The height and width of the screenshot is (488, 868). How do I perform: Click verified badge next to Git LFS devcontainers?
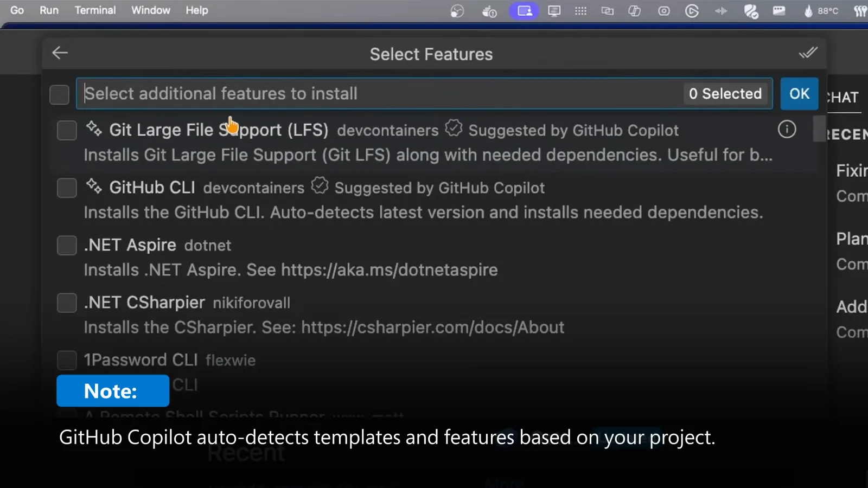(454, 129)
